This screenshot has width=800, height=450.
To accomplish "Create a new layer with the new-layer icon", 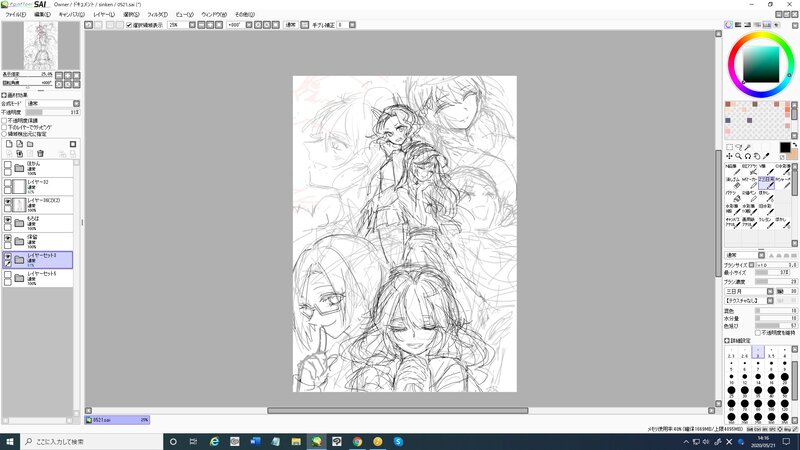I will click(9, 144).
